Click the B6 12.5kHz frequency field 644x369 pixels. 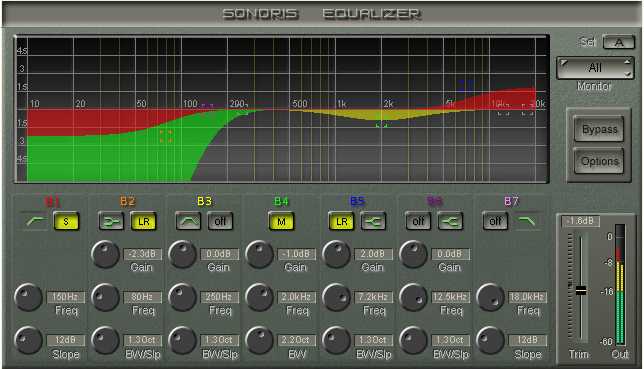click(x=451, y=297)
